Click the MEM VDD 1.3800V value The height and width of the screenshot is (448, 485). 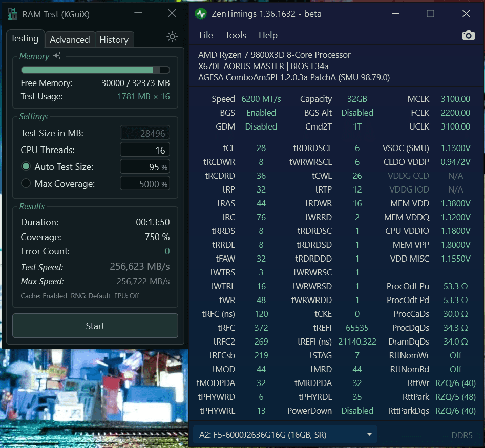(x=455, y=203)
